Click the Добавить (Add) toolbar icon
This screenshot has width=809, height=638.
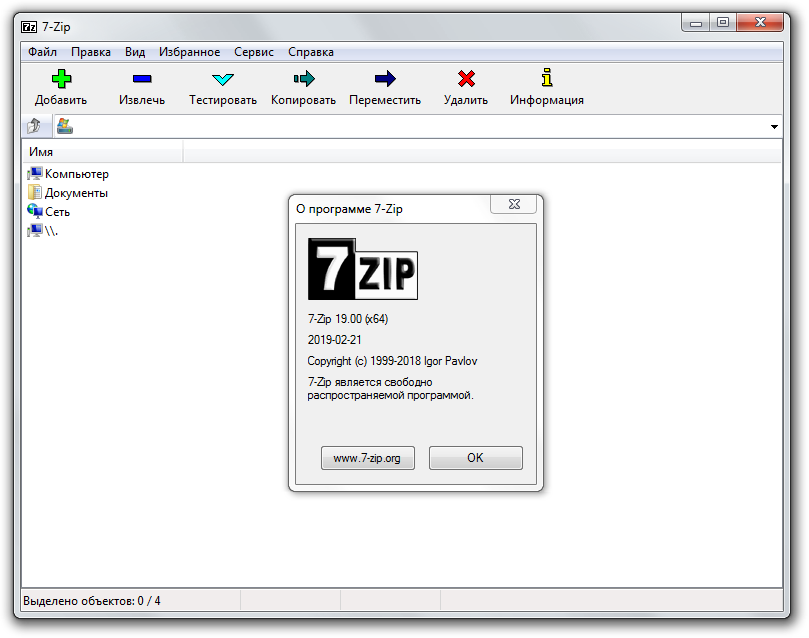coord(60,77)
